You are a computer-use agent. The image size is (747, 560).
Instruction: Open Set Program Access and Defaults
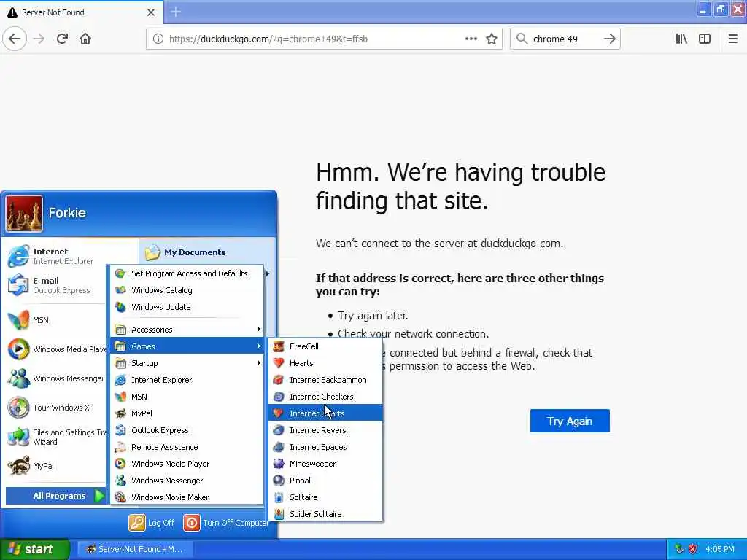point(187,273)
